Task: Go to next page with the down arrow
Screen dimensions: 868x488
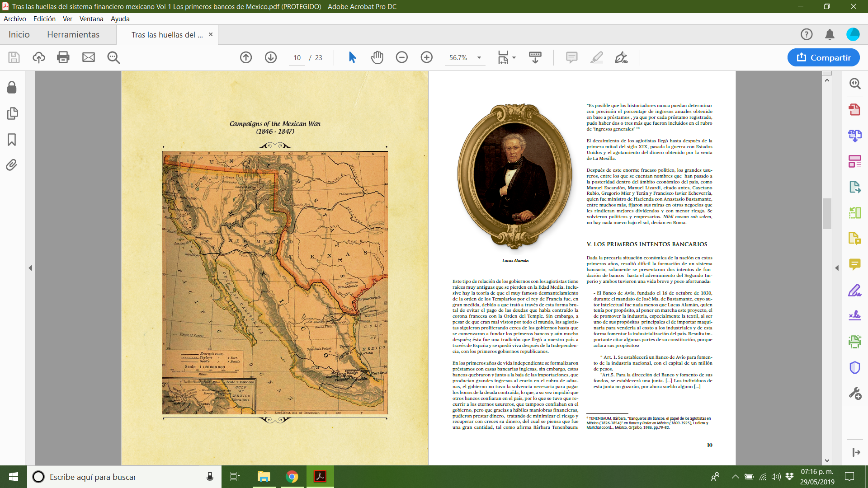Action: (271, 57)
